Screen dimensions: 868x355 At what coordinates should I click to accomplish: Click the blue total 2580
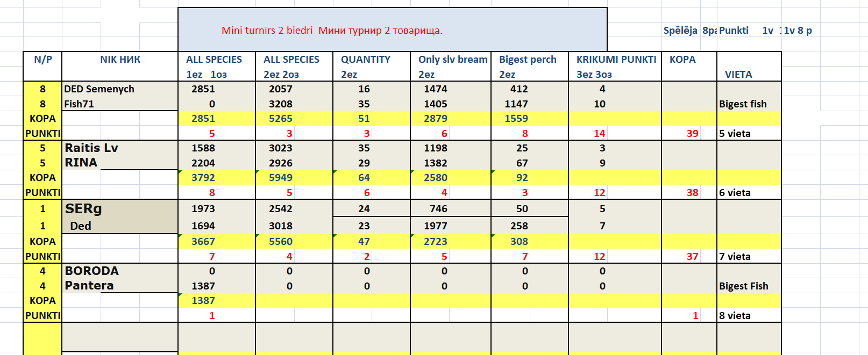436,178
